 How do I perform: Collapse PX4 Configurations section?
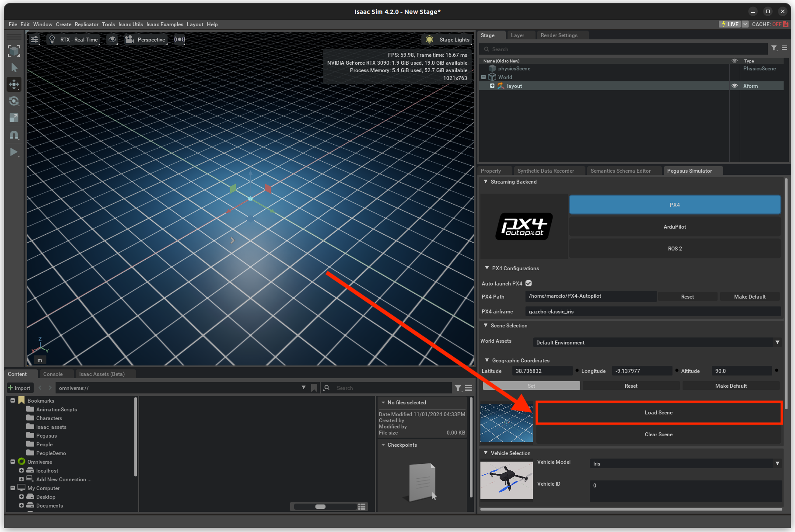pyautogui.click(x=487, y=268)
